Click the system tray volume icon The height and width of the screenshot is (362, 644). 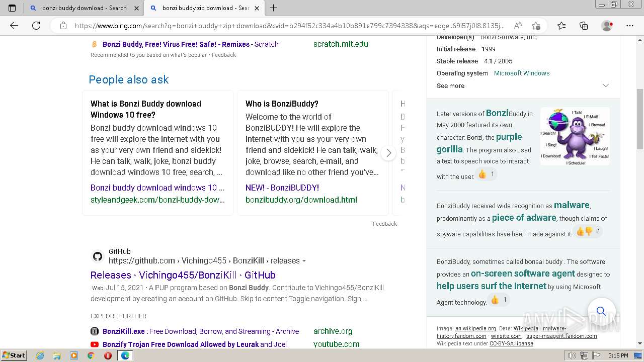[572, 355]
